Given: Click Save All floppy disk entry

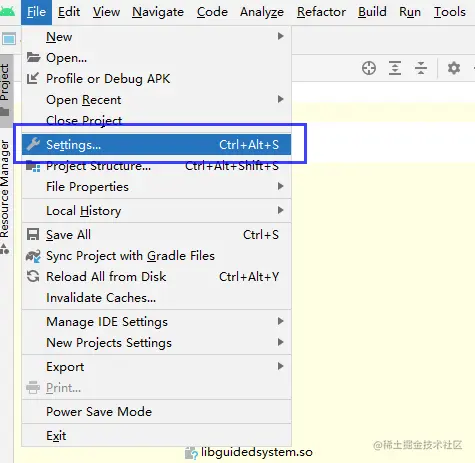Looking at the screenshot, I should 156,235.
